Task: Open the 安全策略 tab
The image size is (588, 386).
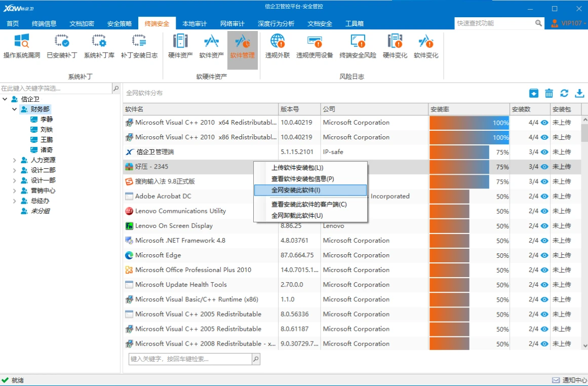Action: click(119, 24)
